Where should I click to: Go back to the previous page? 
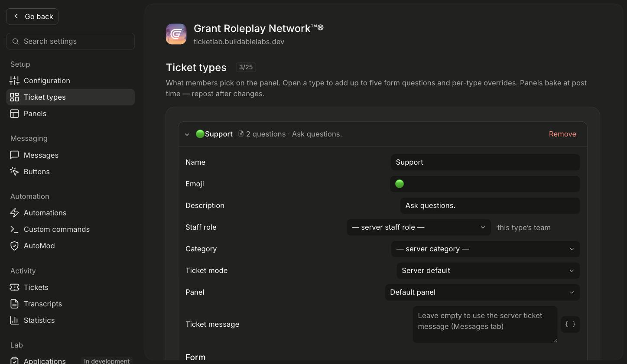click(32, 16)
